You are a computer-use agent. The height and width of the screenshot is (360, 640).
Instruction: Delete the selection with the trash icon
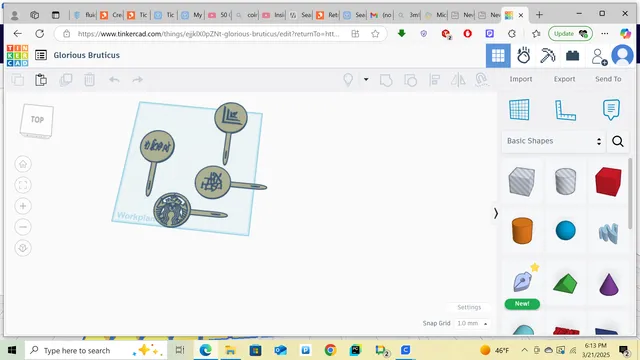(89, 80)
